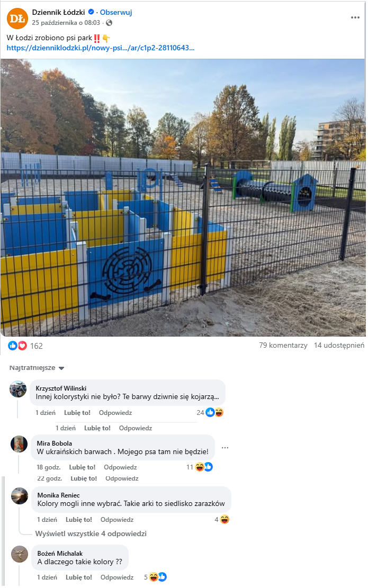Like Krzysztof Wilinski's comment with Lubię to!
The height and width of the screenshot is (588, 368).
[x=77, y=413]
